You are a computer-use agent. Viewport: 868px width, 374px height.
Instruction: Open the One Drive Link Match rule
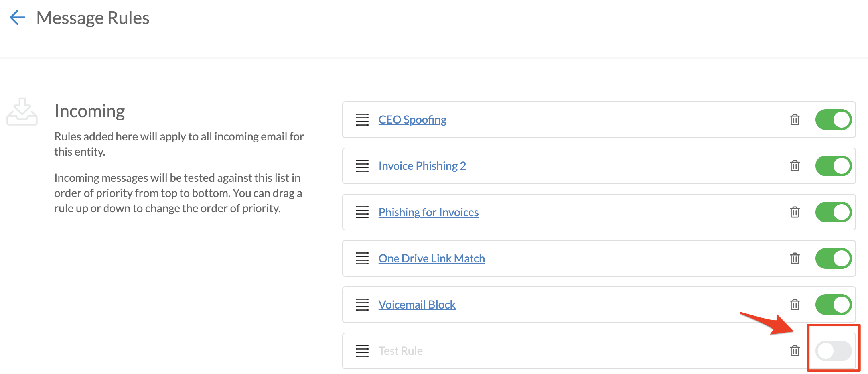pyautogui.click(x=432, y=258)
